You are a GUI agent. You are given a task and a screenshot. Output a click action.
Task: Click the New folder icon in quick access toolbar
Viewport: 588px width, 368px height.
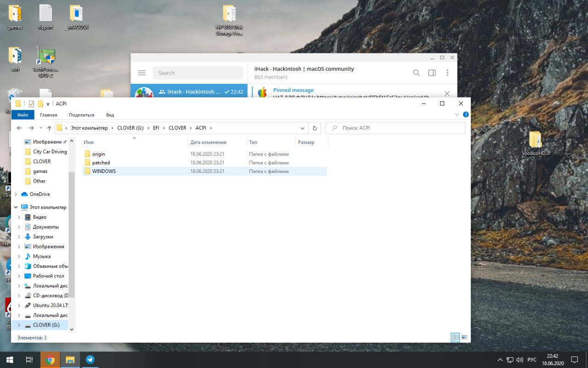(40, 103)
